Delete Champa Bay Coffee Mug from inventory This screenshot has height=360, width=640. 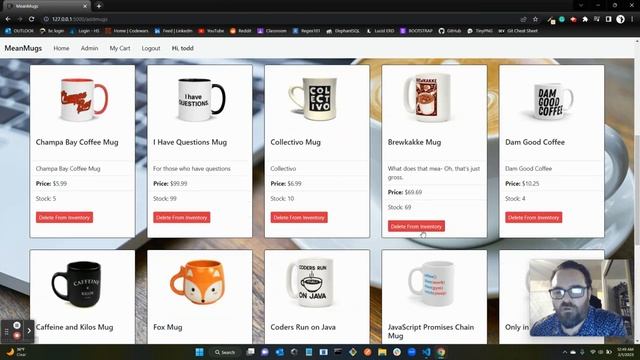coord(64,218)
